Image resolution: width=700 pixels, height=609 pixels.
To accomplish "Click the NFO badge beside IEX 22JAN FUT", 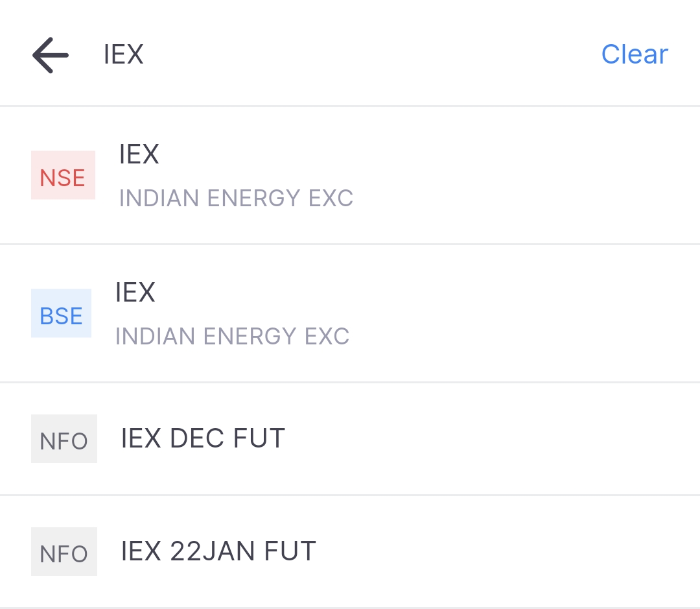I will pyautogui.click(x=64, y=551).
